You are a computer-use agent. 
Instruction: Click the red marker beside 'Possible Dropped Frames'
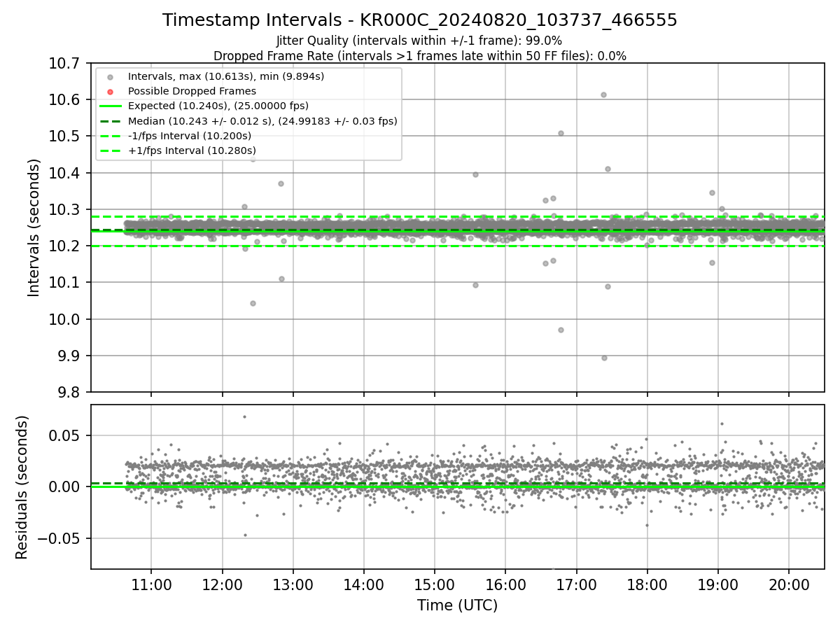click(111, 91)
